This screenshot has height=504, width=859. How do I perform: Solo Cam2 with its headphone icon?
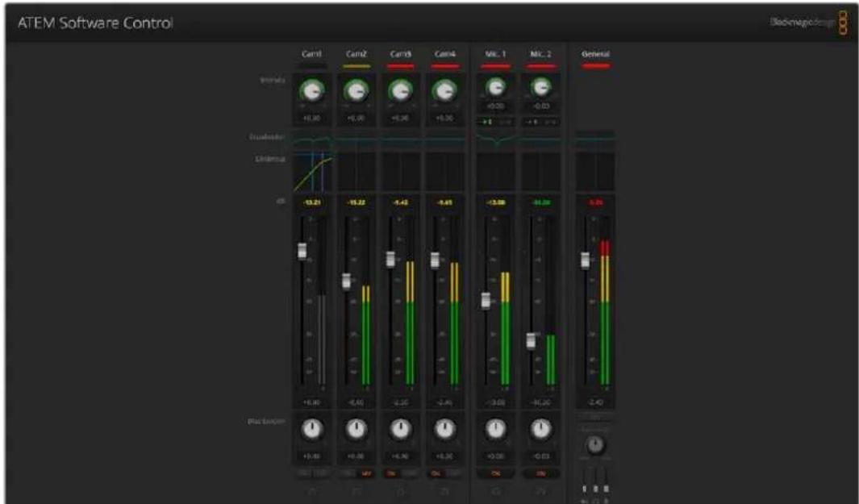(x=357, y=491)
